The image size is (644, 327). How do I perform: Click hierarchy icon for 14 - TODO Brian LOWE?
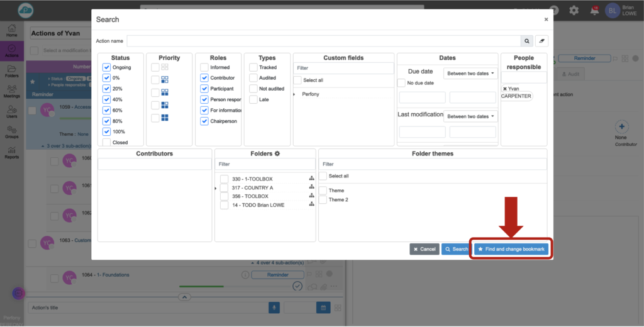[311, 205]
